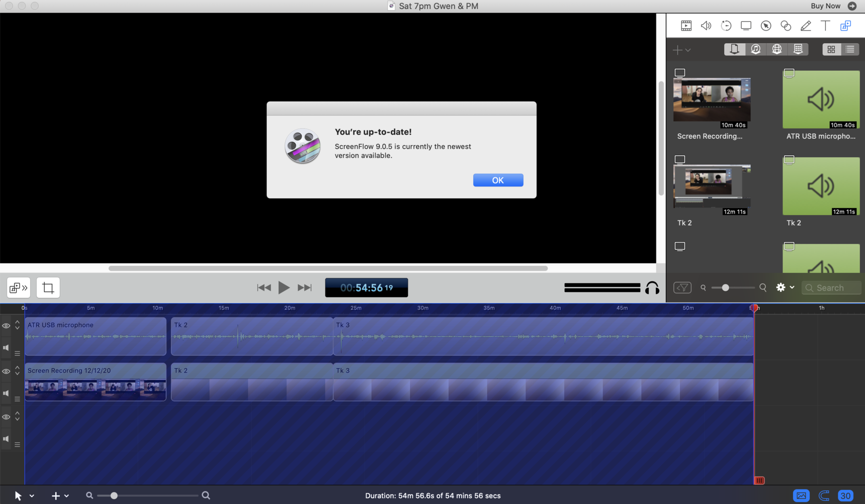The width and height of the screenshot is (865, 504).
Task: Select the timeline pointer tool
Action: (18, 496)
